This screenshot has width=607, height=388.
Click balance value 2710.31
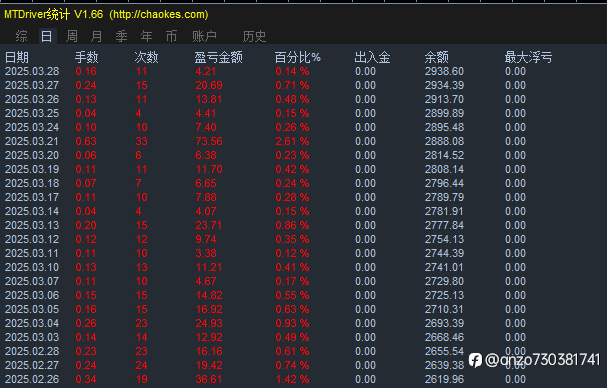pyautogui.click(x=444, y=309)
